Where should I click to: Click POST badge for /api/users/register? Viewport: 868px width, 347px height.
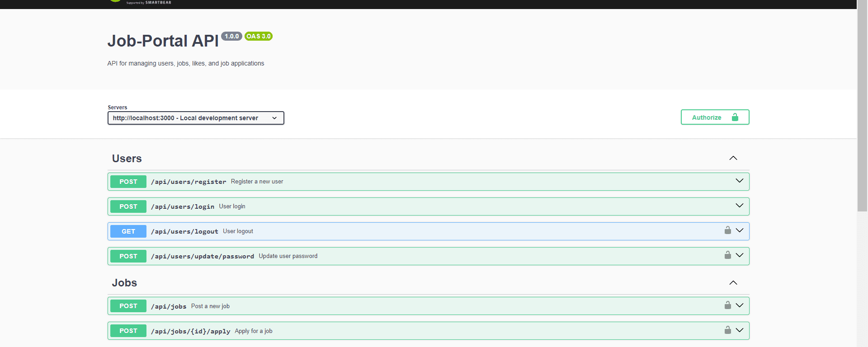pyautogui.click(x=128, y=182)
